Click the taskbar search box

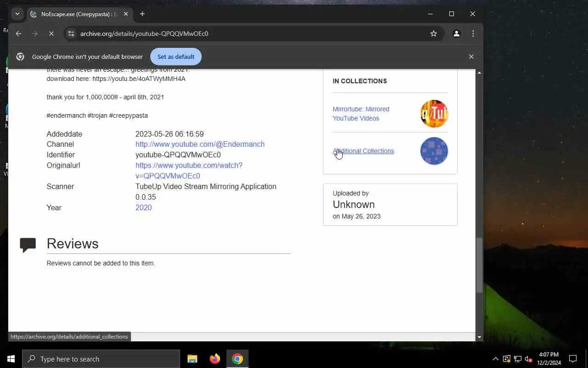click(101, 359)
